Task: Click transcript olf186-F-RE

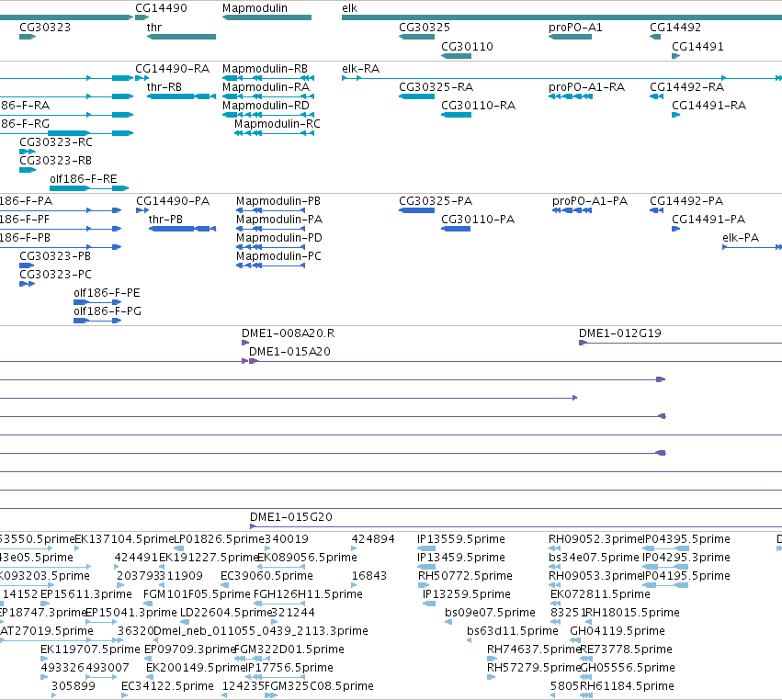Action: 84,179
